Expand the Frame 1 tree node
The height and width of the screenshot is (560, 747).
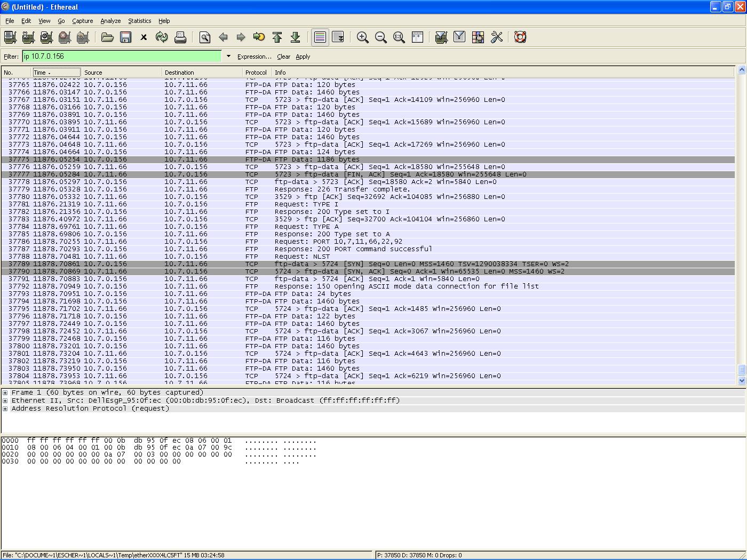pos(5,393)
